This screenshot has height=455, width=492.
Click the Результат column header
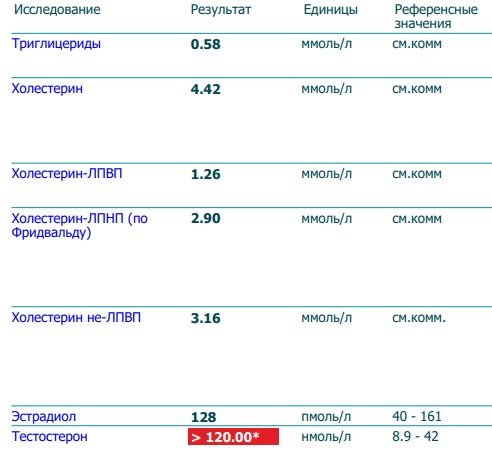click(221, 10)
